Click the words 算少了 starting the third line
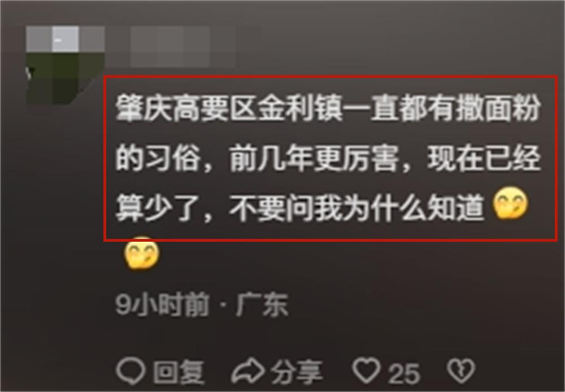This screenshot has height=392, width=565. (158, 208)
